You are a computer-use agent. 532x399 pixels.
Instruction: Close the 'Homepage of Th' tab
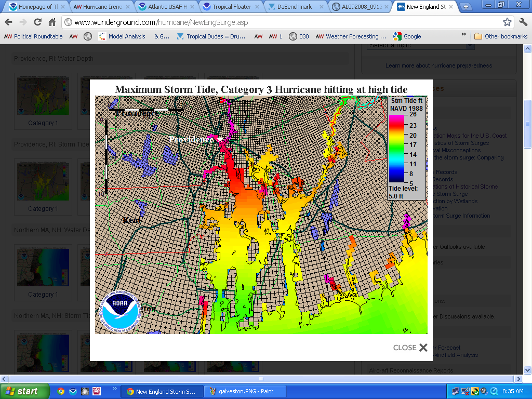click(x=63, y=7)
